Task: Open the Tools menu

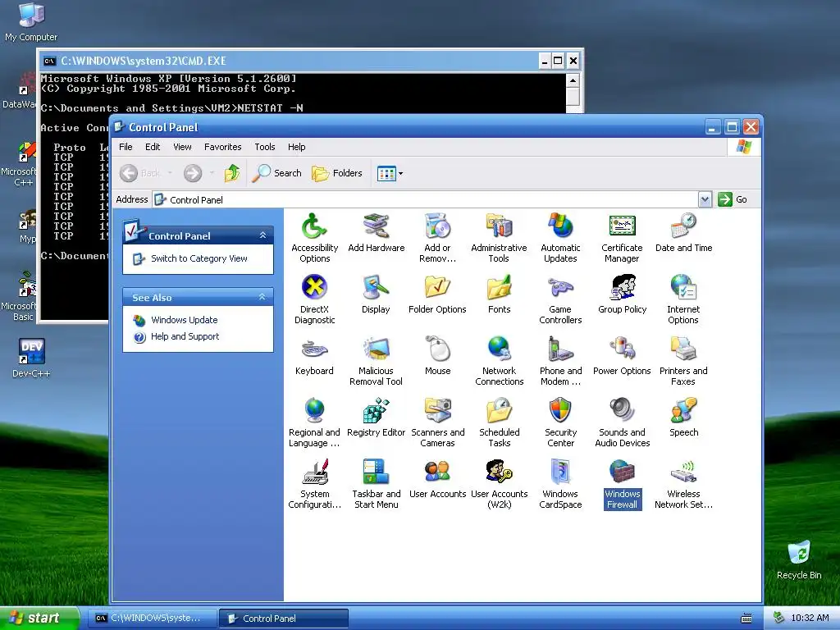Action: pos(265,147)
